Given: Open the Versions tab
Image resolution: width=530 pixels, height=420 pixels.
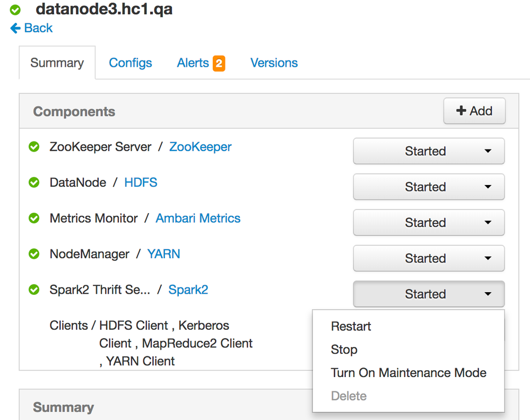Looking at the screenshot, I should [x=274, y=63].
